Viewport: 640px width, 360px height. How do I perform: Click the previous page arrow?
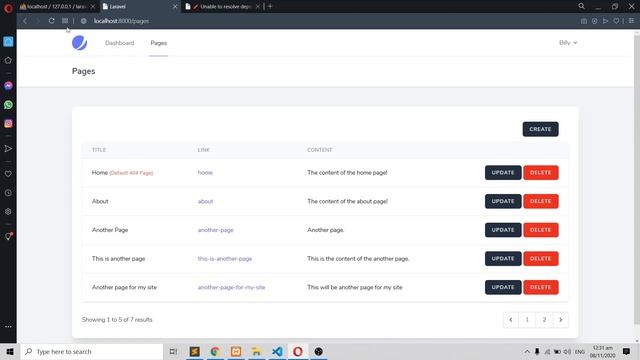[511, 320]
